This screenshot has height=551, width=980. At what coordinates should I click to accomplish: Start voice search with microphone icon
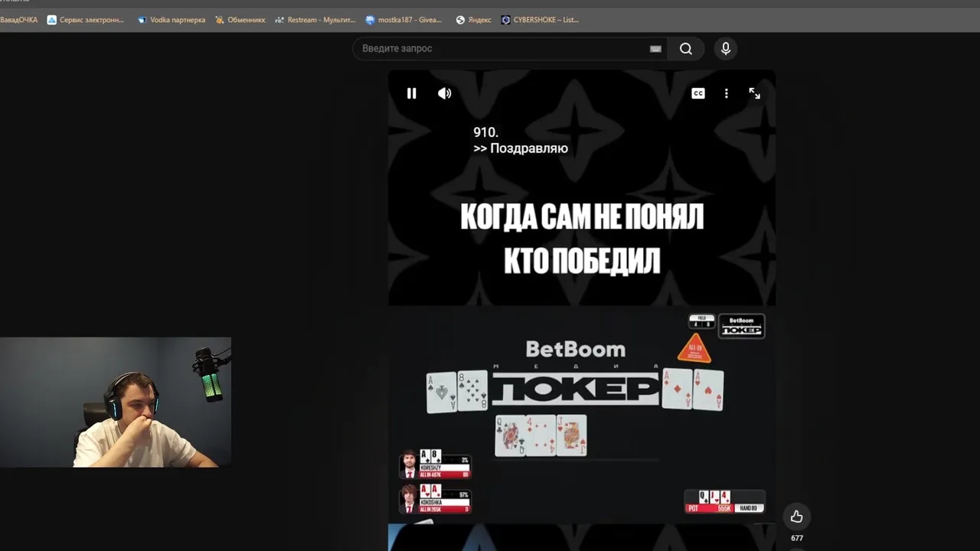726,49
